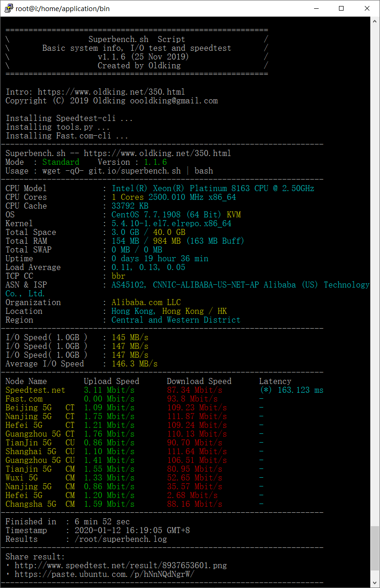Click the Fast.com node row
This screenshot has height=588, width=380.
(24, 399)
